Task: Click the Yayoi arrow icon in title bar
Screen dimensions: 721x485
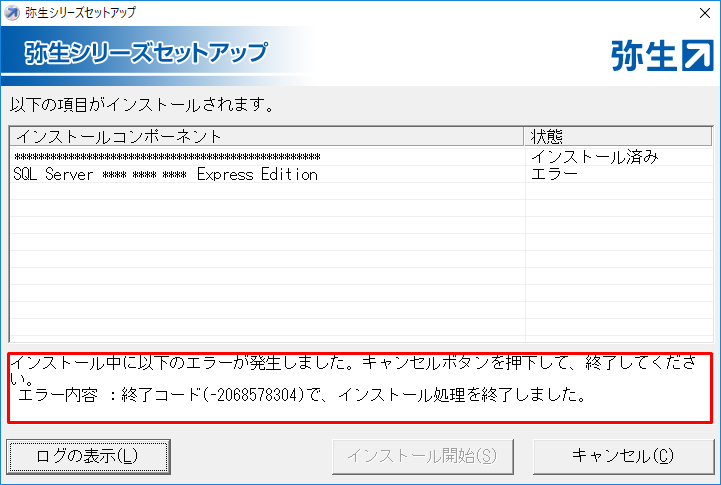Action: click(x=12, y=13)
